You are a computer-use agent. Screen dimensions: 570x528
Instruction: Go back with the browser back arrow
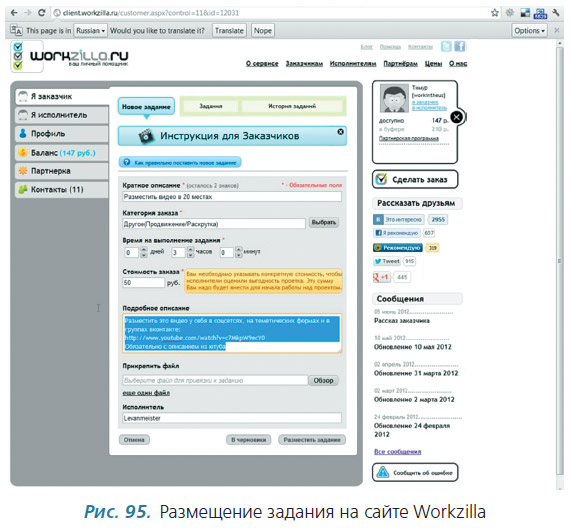click(13, 13)
